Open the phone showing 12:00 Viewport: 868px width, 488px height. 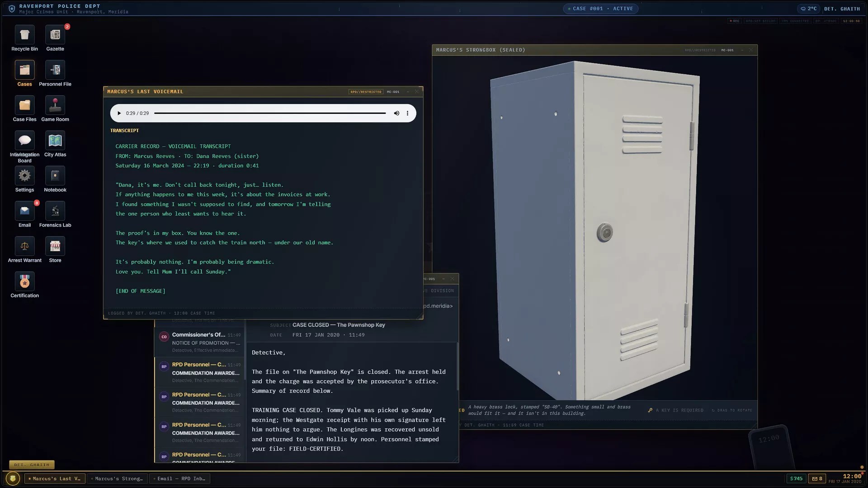pos(771,447)
